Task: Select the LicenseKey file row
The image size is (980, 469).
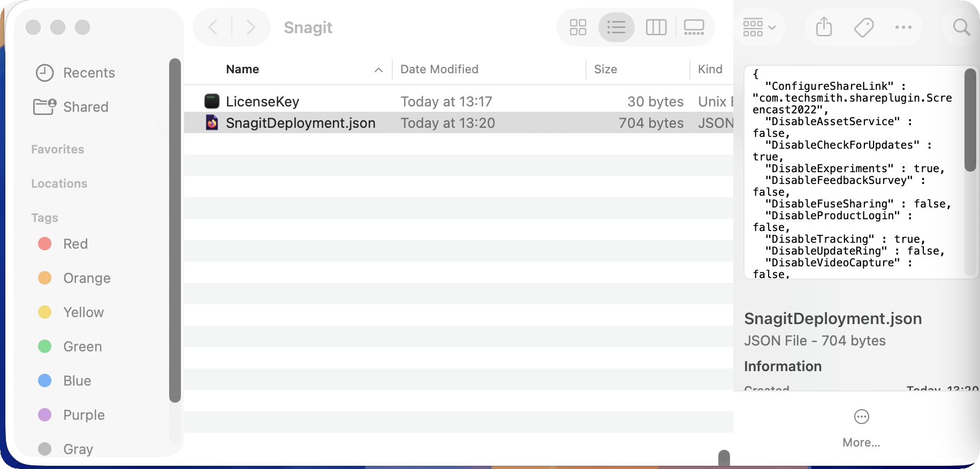Action: tap(459, 102)
